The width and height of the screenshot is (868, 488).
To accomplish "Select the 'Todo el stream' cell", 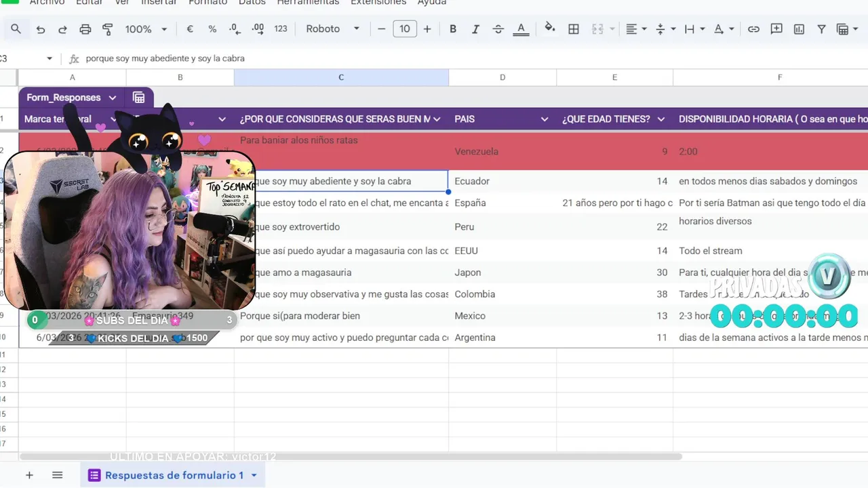I will point(770,251).
